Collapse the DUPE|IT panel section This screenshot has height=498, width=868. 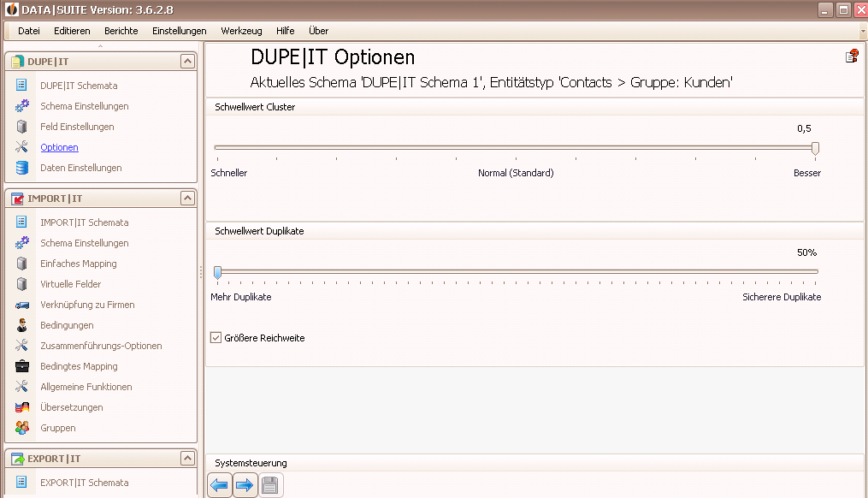click(187, 62)
